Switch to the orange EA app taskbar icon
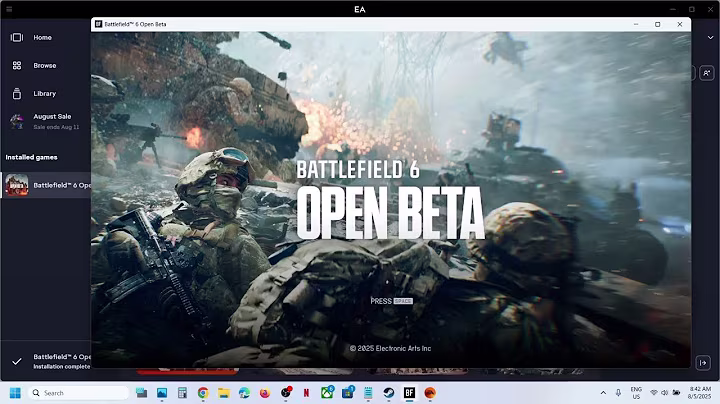The image size is (720, 404). pyautogui.click(x=430, y=393)
